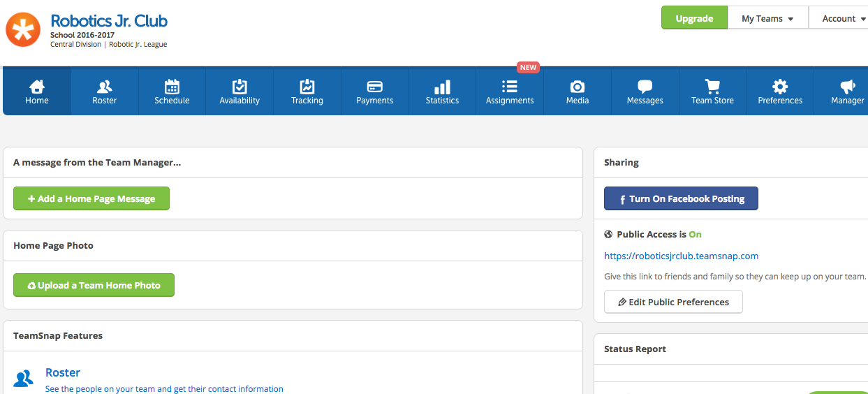
Task: Open the Roster heading link under TeamSnap Features
Action: (63, 372)
